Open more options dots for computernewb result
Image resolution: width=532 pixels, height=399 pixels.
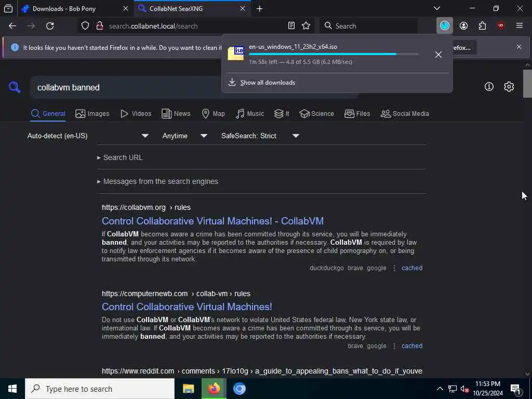394,346
